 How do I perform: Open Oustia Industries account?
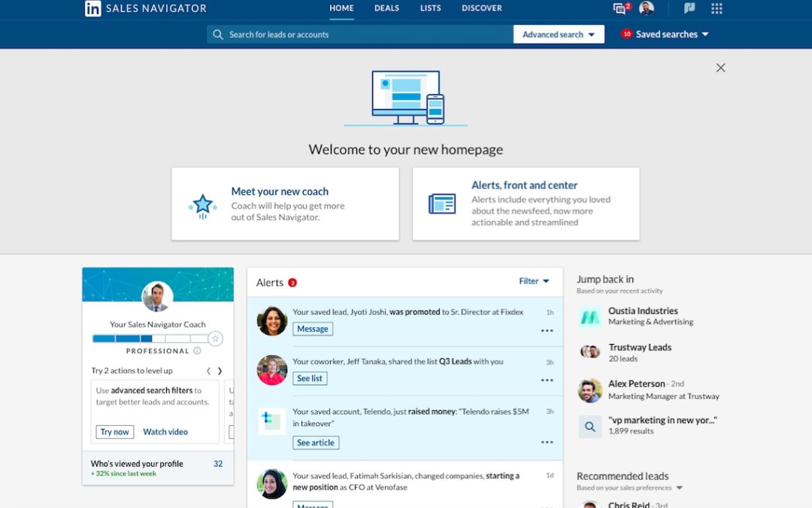pyautogui.click(x=643, y=311)
